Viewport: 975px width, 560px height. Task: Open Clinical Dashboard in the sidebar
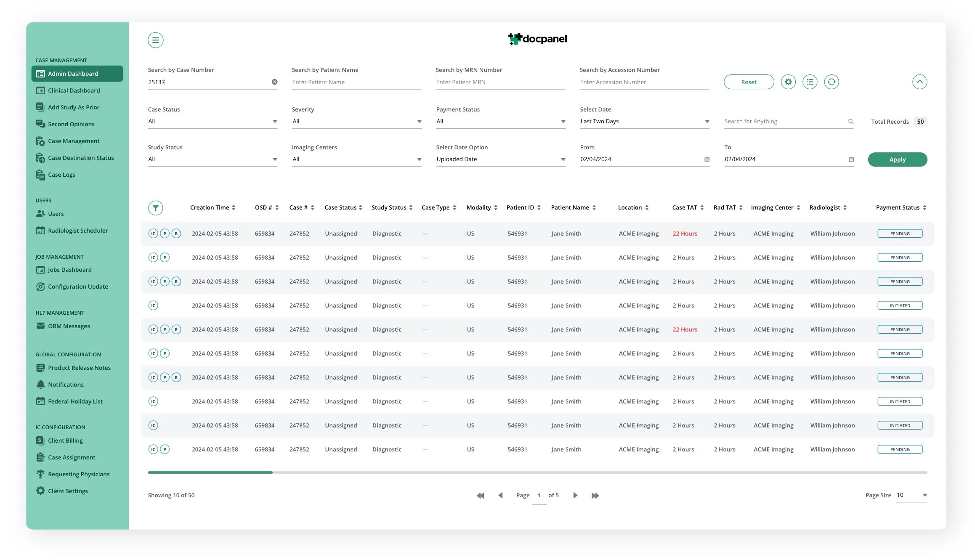(x=74, y=90)
